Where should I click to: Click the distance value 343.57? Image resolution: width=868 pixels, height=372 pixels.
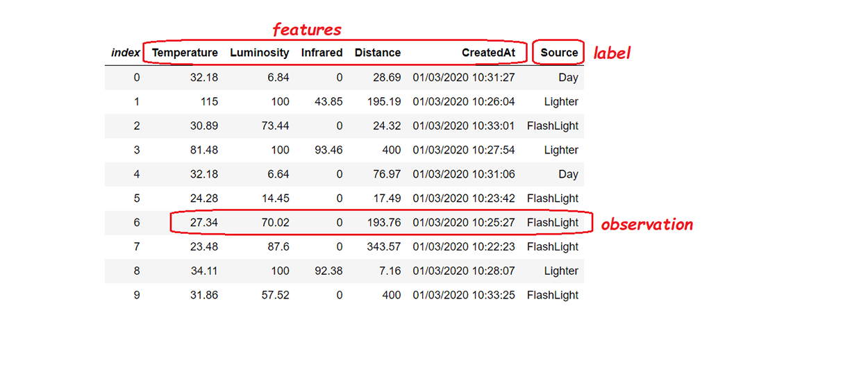pyautogui.click(x=384, y=247)
